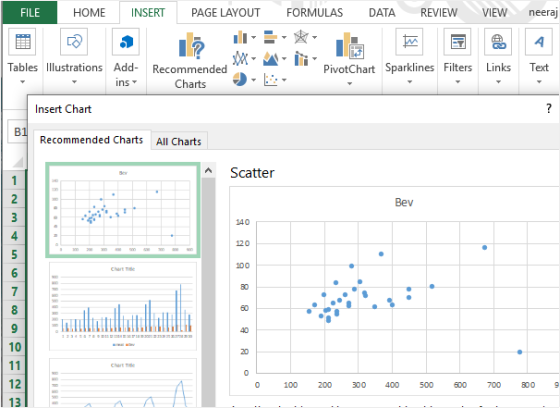Open the Tables group icon
Screen dimensions: 560x408
click(23, 42)
